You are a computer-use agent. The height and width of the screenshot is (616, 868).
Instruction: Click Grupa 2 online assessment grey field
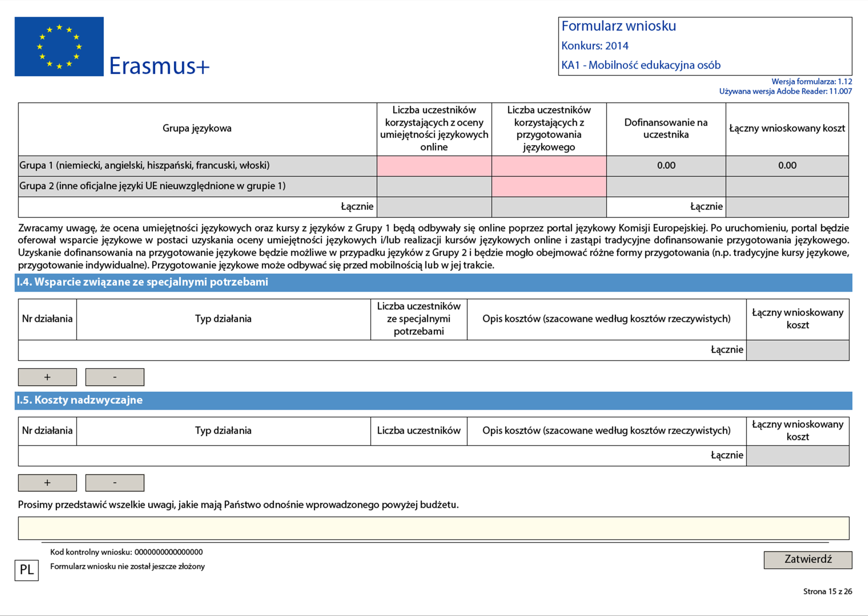434,186
